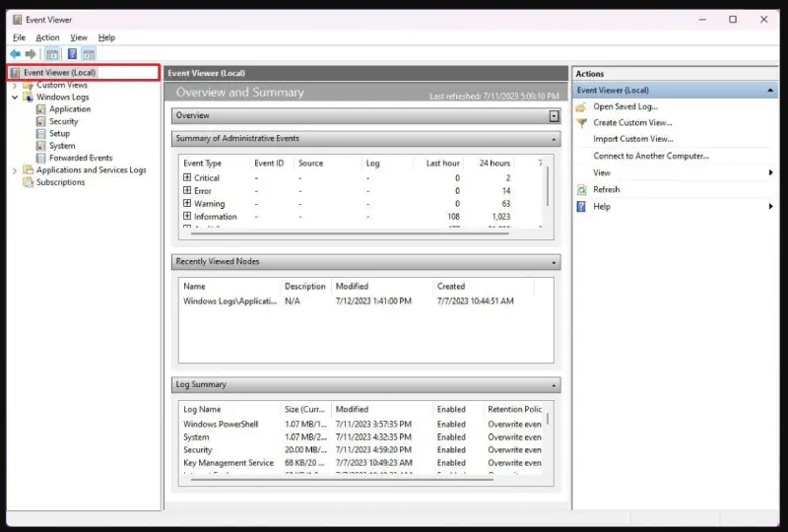Click Import Custom View... action
788x532 pixels.
tap(632, 139)
